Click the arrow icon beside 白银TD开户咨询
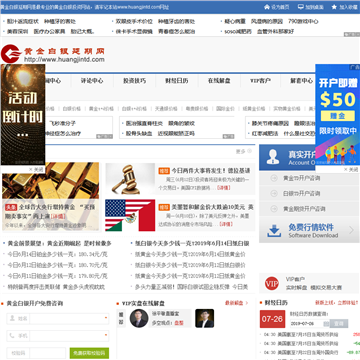Image resolution: width=360 pixels, height=360 pixels. coord(274,194)
